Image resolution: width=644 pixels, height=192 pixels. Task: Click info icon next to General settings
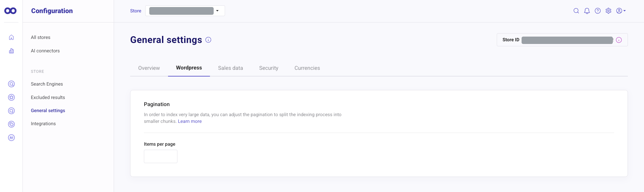[x=208, y=40]
